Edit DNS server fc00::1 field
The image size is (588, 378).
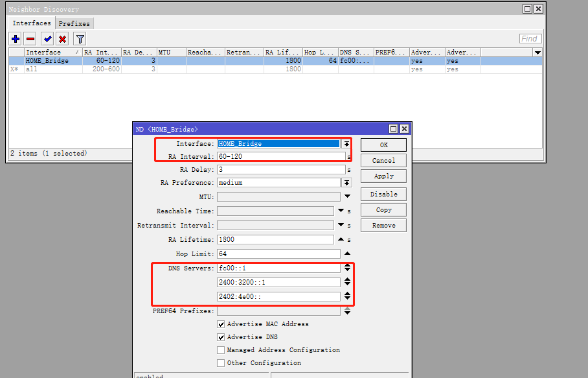[x=278, y=268]
